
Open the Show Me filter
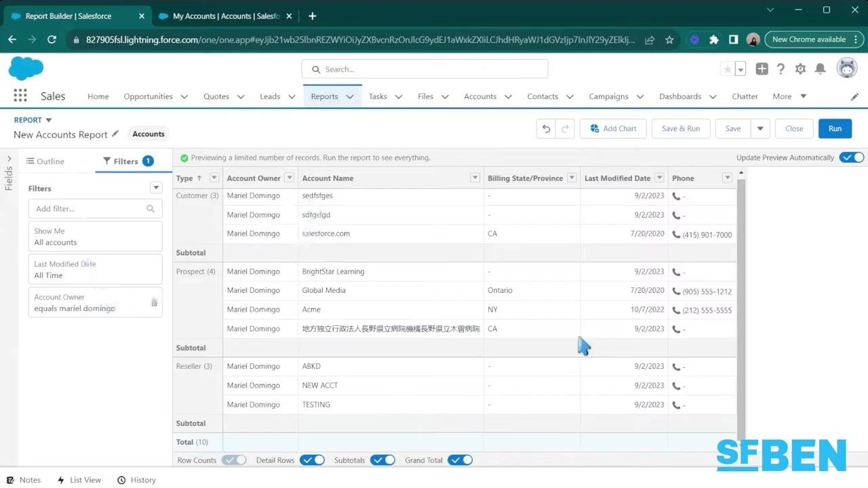pyautogui.click(x=95, y=237)
